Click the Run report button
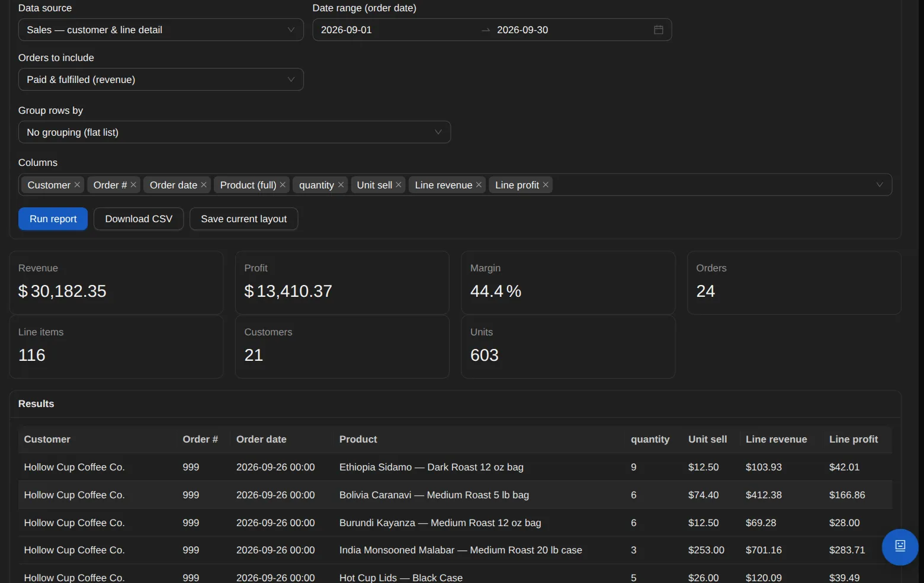 (53, 219)
